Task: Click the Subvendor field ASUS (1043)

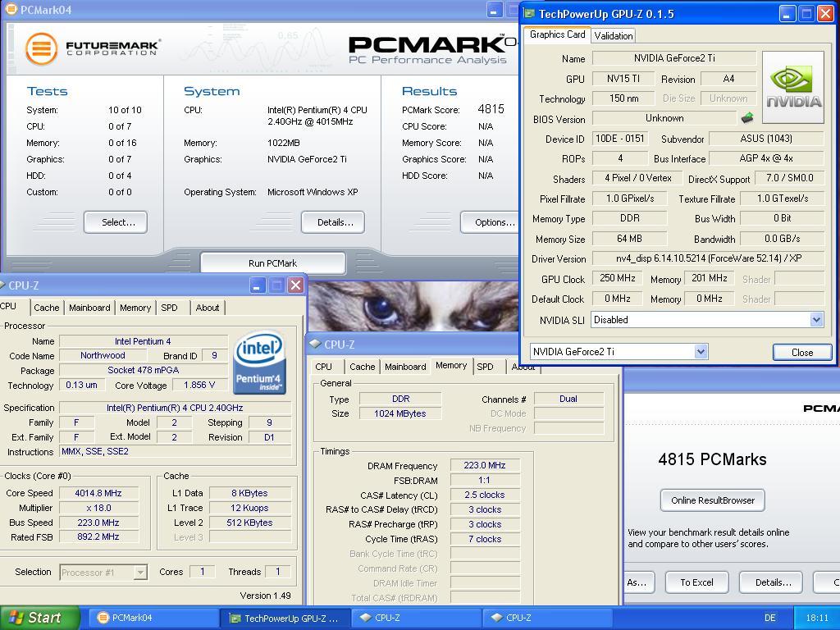Action: tap(767, 138)
